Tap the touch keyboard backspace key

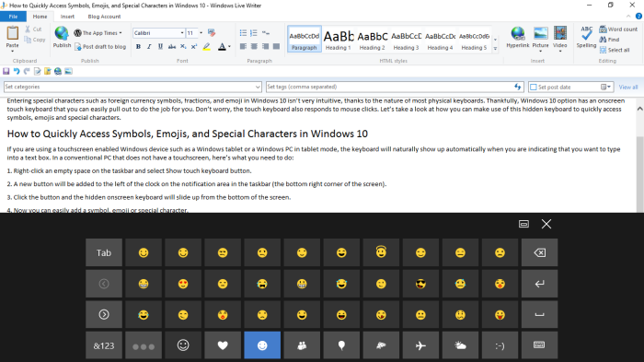pyautogui.click(x=539, y=252)
